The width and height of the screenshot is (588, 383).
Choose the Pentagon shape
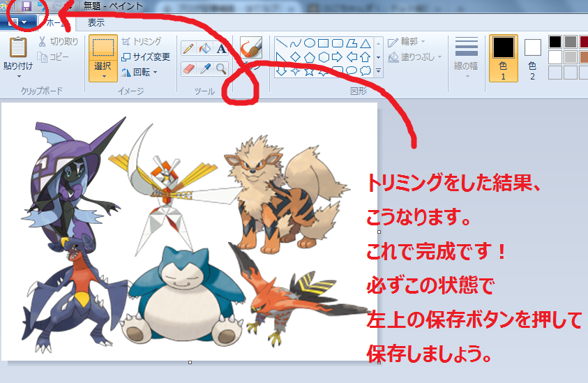coord(310,57)
